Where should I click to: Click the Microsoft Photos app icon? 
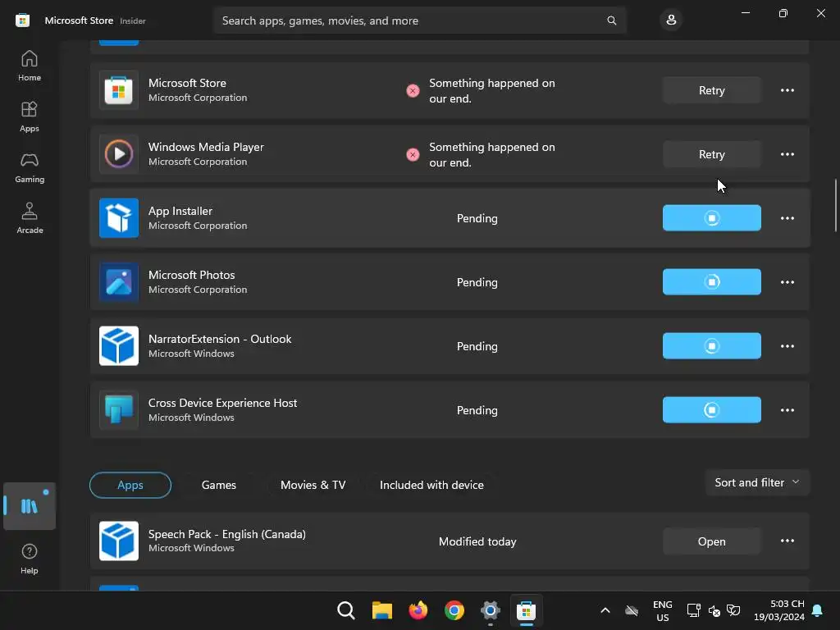pyautogui.click(x=119, y=282)
